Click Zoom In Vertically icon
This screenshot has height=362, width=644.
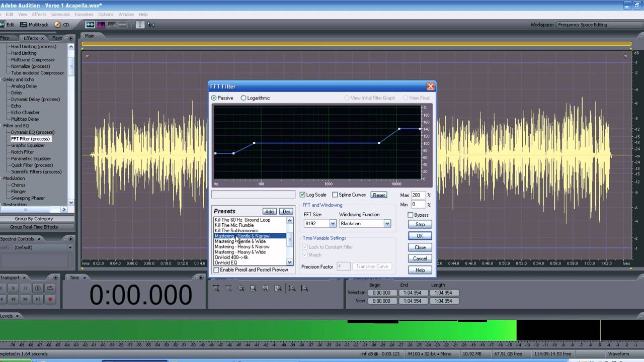pyautogui.click(x=292, y=288)
